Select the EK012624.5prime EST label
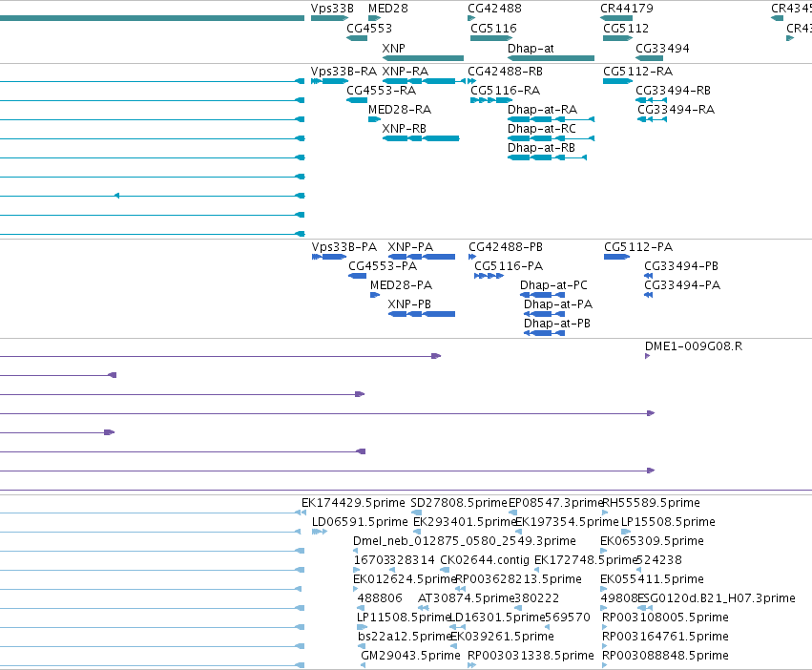Screen dimensions: 812x670 (405, 578)
